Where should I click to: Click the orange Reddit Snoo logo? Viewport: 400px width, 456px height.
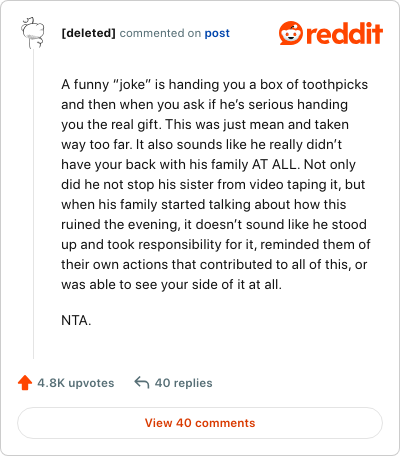click(291, 33)
